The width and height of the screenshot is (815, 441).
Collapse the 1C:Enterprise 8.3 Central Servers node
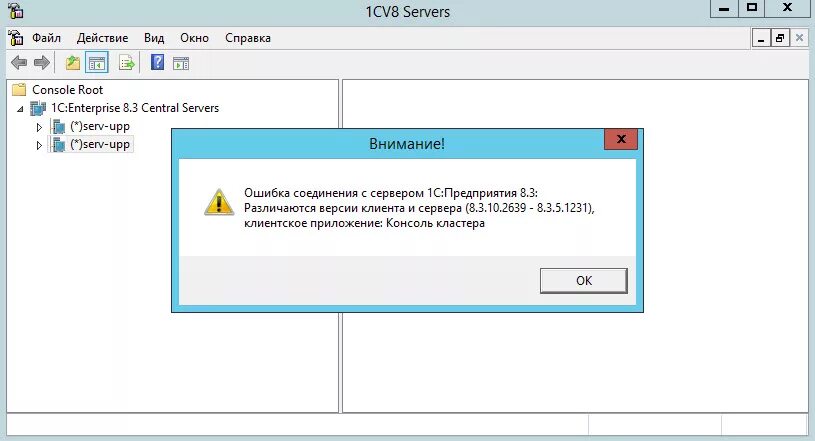point(20,109)
